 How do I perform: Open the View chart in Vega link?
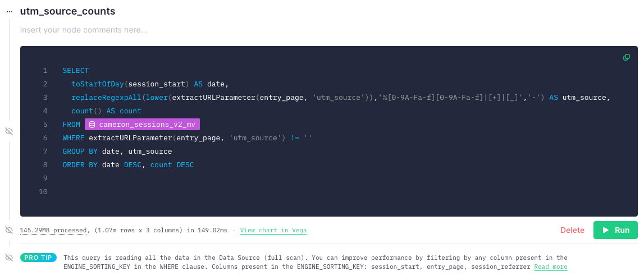(x=273, y=230)
